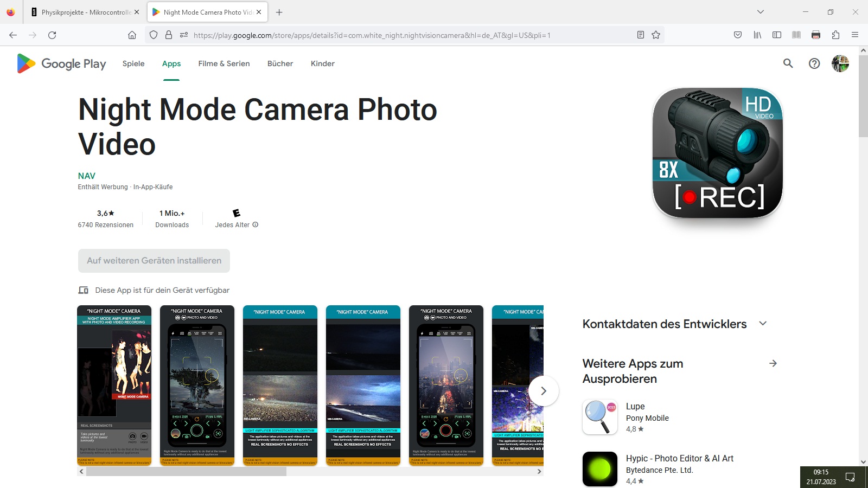Image resolution: width=868 pixels, height=488 pixels.
Task: Click the Jedes Alter rating label
Action: (232, 225)
